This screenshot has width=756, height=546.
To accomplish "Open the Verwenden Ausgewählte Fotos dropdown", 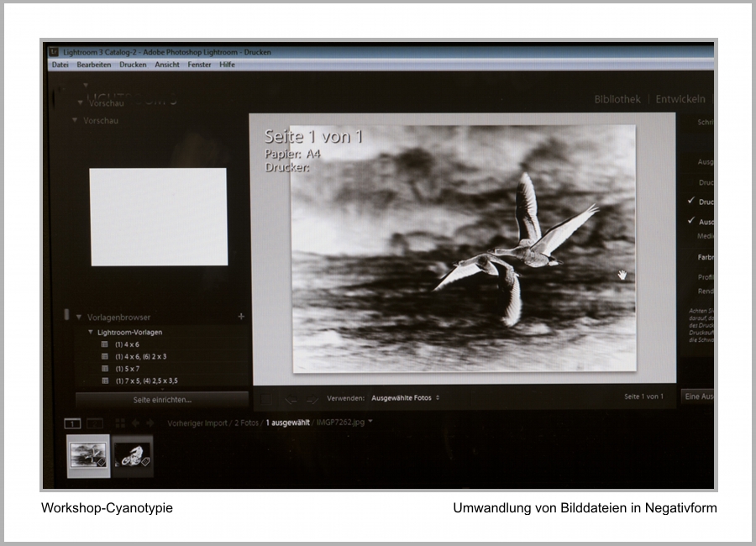I will (x=405, y=397).
